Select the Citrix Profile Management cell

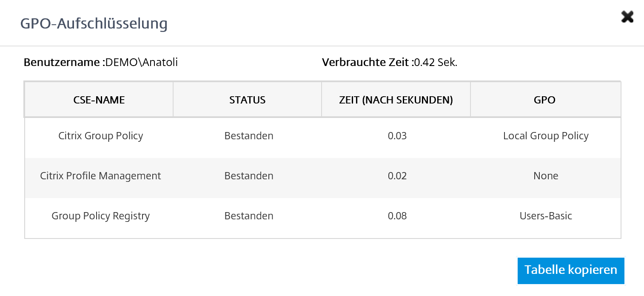click(x=101, y=176)
